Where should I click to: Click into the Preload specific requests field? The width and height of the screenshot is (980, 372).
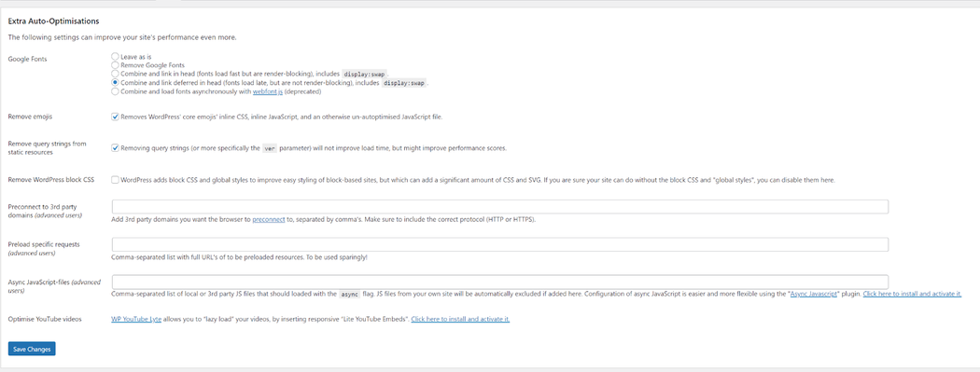[500, 244]
